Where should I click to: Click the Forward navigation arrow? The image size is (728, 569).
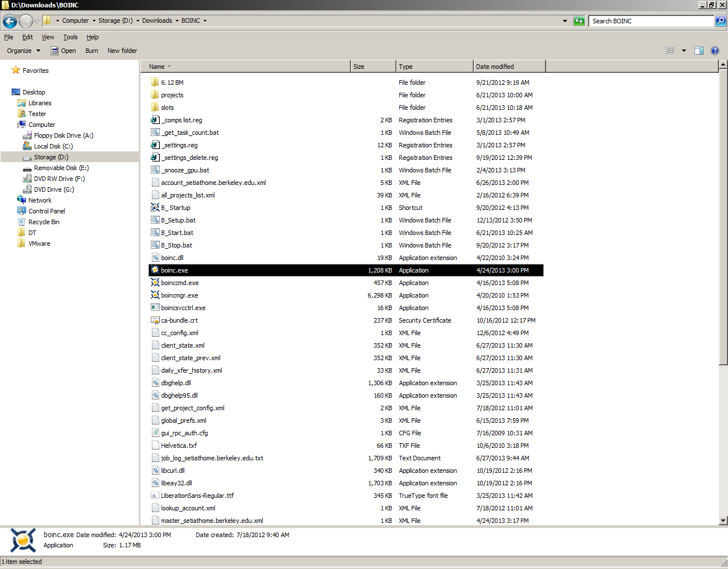tap(26, 21)
